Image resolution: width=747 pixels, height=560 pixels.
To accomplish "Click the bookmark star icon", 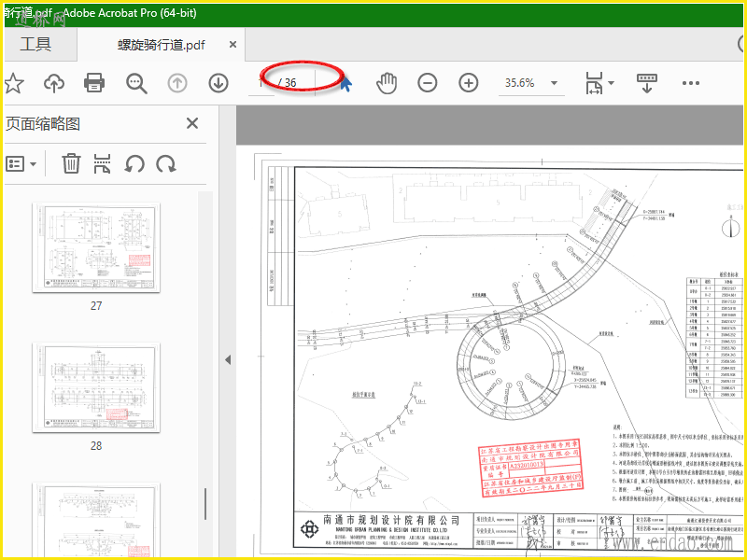I will (13, 83).
